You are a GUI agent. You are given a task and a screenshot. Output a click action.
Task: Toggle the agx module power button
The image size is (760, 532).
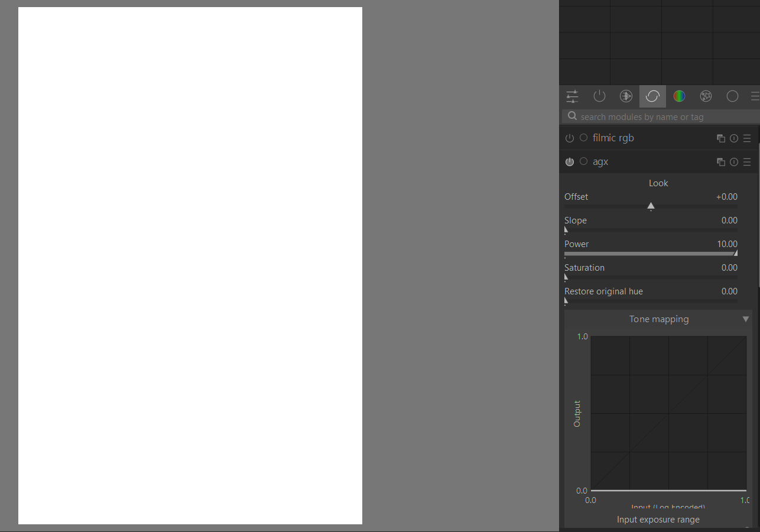click(x=570, y=162)
